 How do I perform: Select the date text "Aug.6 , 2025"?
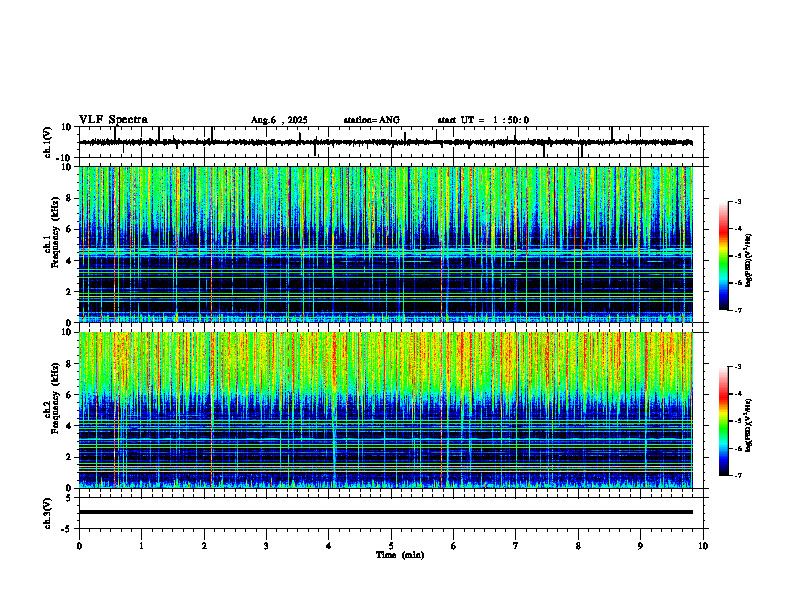pos(279,120)
